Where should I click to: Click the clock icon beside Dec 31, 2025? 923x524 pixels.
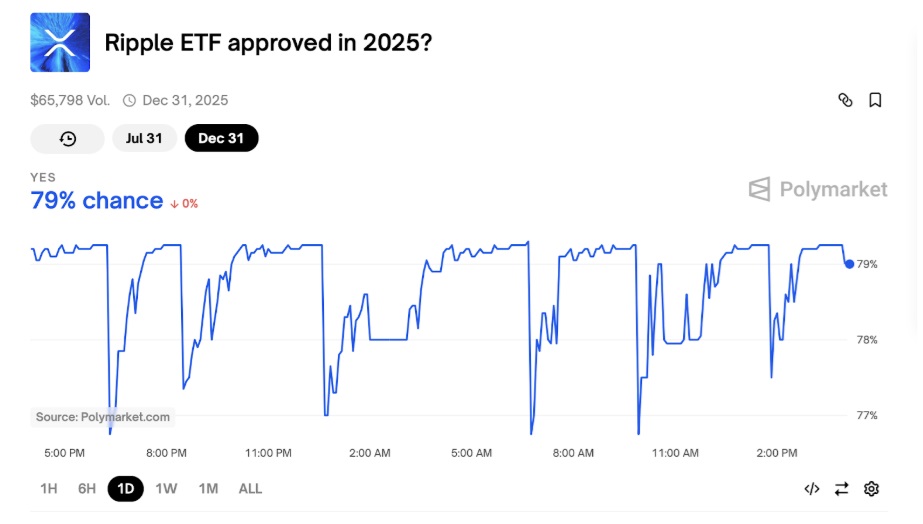point(129,100)
